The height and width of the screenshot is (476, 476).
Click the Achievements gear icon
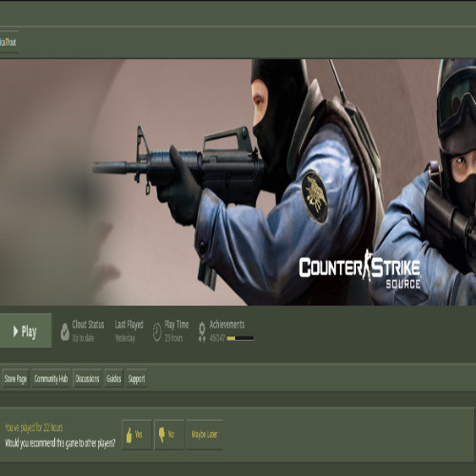[x=202, y=331]
